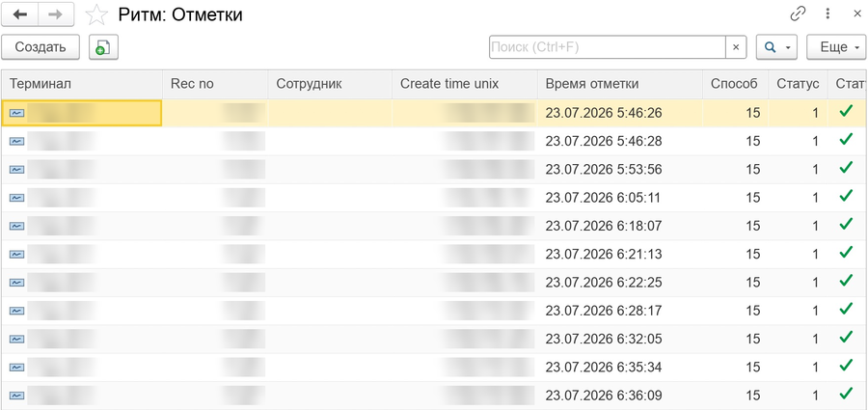868x410 pixels.
Task: Click record icon in the 6:05:11 row
Action: click(x=16, y=198)
